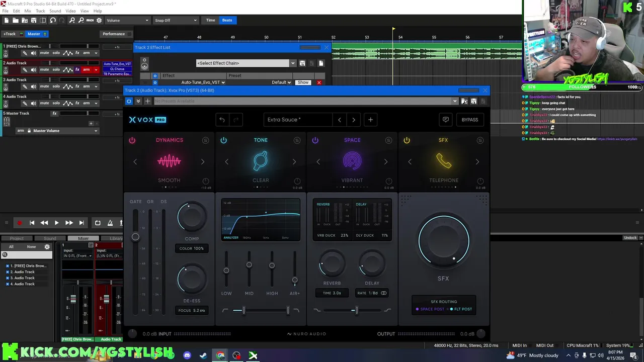Image resolution: width=644 pixels, height=362 pixels.
Task: Click the Undo arrow in Mixcraft toolbar
Action: tap(53, 20)
